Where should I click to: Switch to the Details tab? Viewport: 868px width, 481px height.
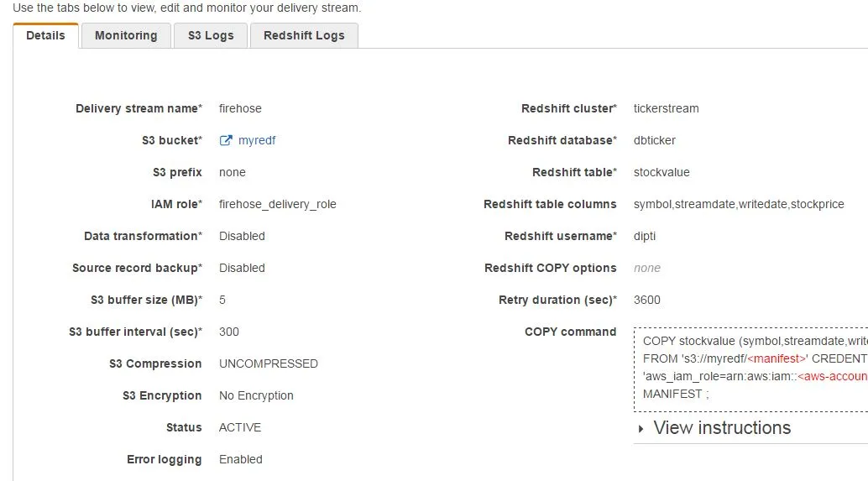45,35
